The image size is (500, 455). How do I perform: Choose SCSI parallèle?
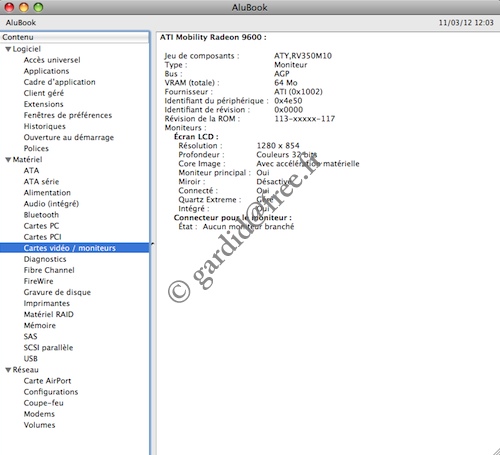(x=48, y=348)
